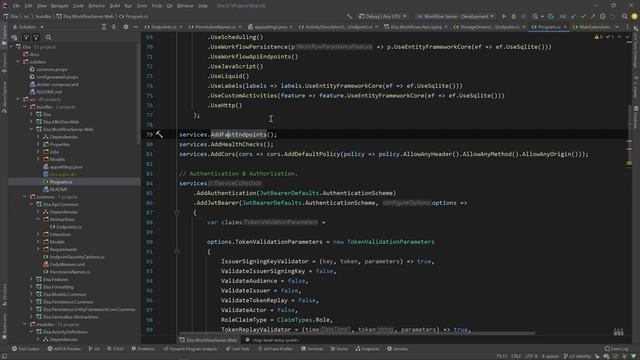
Task: Expand the Elsa.Features project node
Action: point(31,279)
